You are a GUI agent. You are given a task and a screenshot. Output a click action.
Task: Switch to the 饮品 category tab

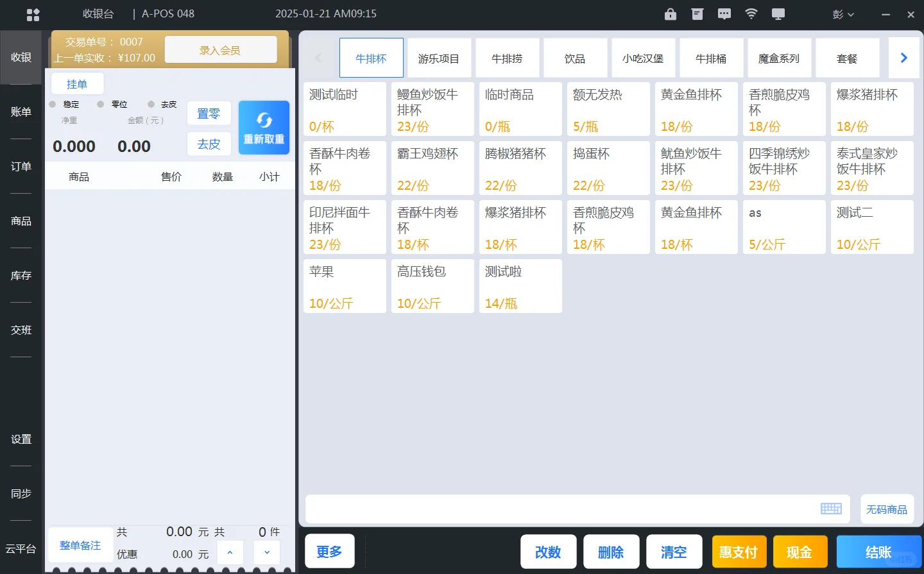pyautogui.click(x=574, y=57)
